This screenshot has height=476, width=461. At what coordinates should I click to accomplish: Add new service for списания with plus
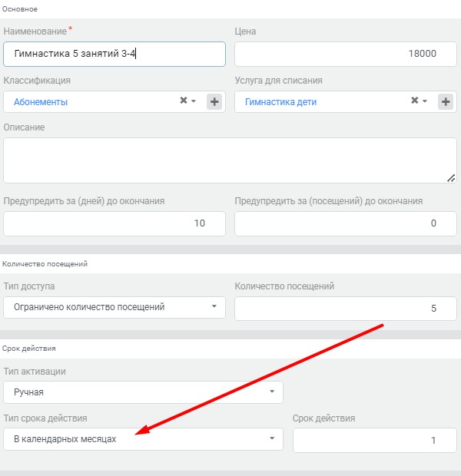[x=446, y=101]
